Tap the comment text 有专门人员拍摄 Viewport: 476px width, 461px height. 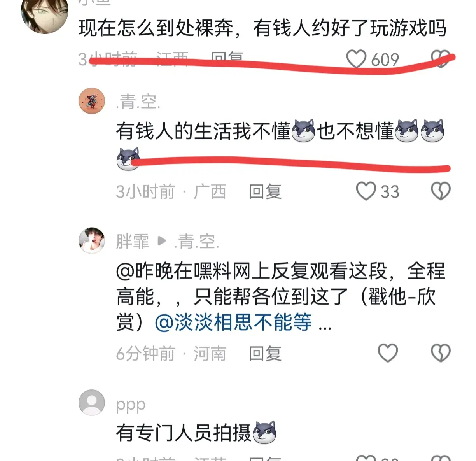pos(184,433)
